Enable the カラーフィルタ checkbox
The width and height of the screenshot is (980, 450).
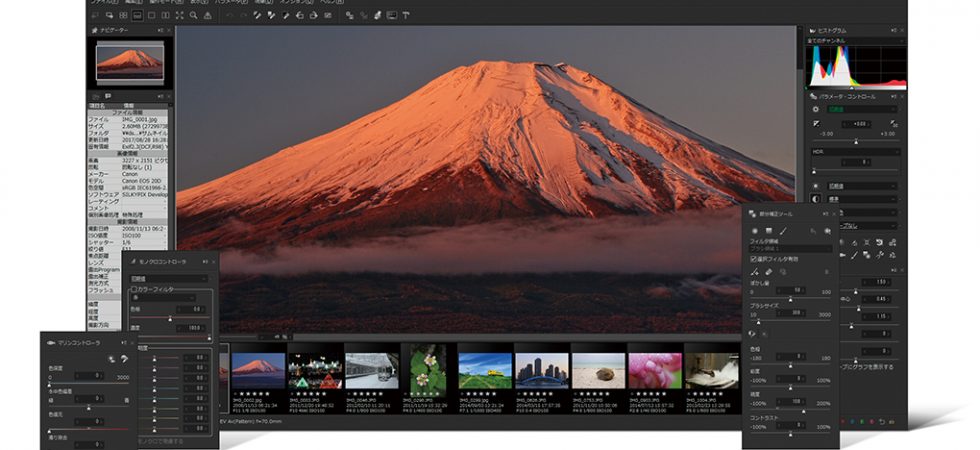point(134,289)
